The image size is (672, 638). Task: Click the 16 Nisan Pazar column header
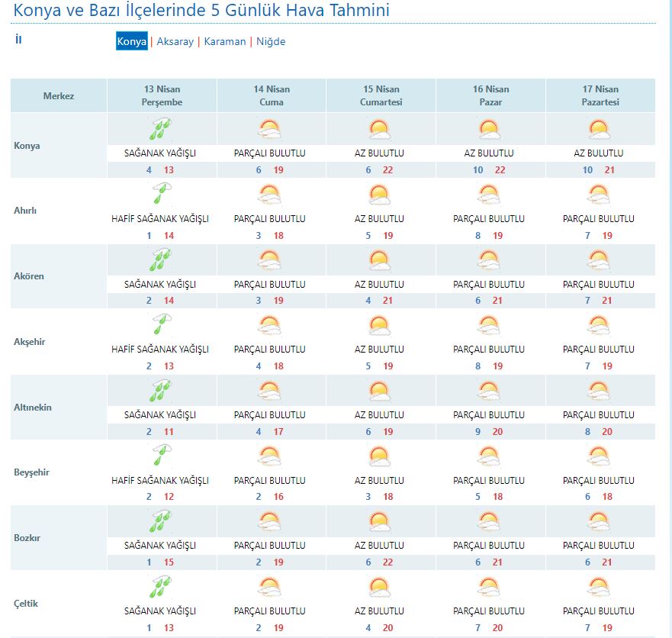click(490, 95)
